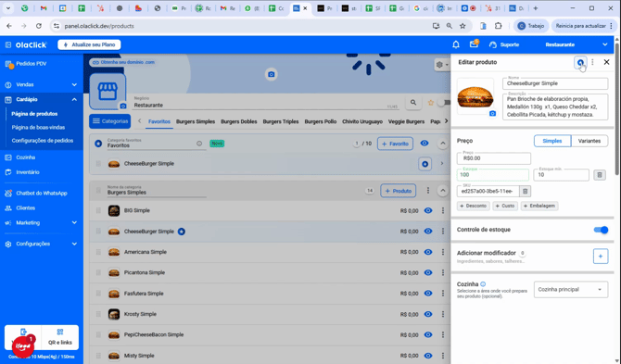Open options menu for PepiCheeseBacon Simple
Image resolution: width=621 pixels, height=364 pixels.
tap(443, 334)
